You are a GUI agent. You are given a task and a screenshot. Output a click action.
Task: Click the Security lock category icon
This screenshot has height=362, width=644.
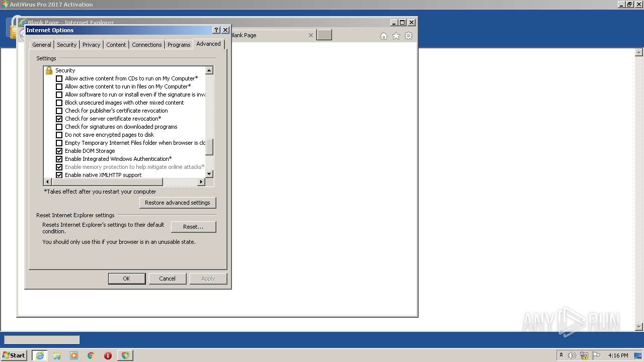49,70
